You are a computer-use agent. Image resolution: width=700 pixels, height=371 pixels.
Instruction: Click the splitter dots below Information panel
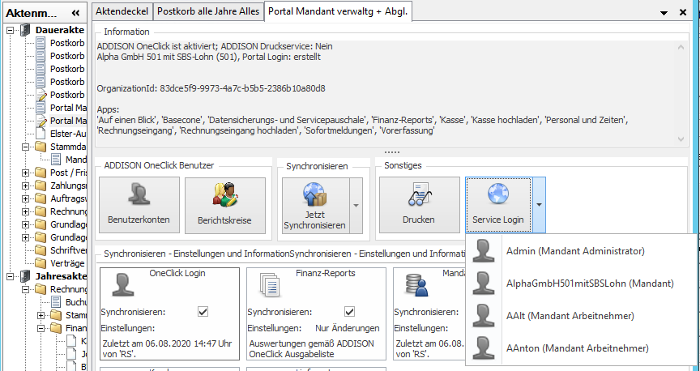pyautogui.click(x=392, y=152)
